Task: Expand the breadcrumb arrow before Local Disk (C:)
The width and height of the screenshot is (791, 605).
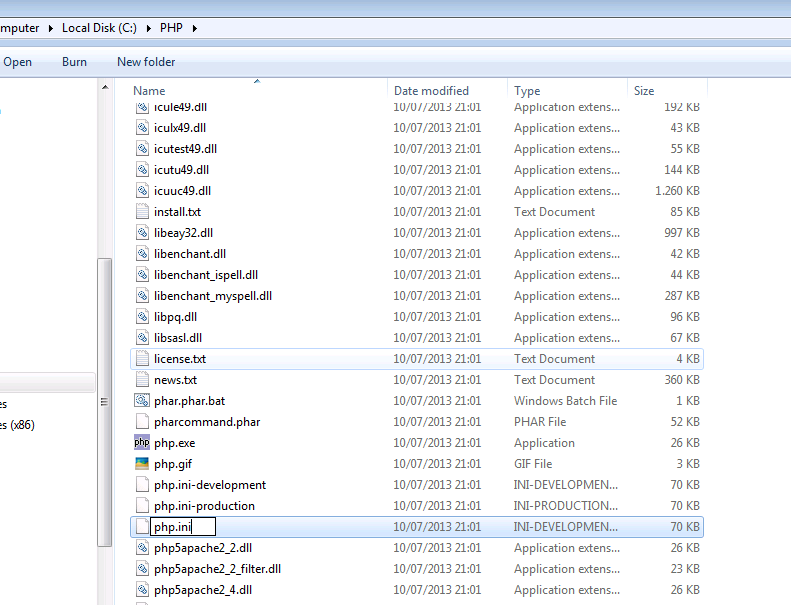Action: coord(50,28)
